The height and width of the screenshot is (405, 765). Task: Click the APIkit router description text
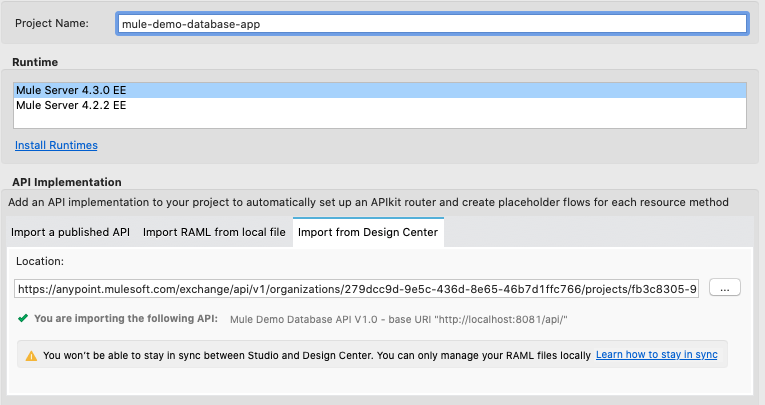coord(368,202)
